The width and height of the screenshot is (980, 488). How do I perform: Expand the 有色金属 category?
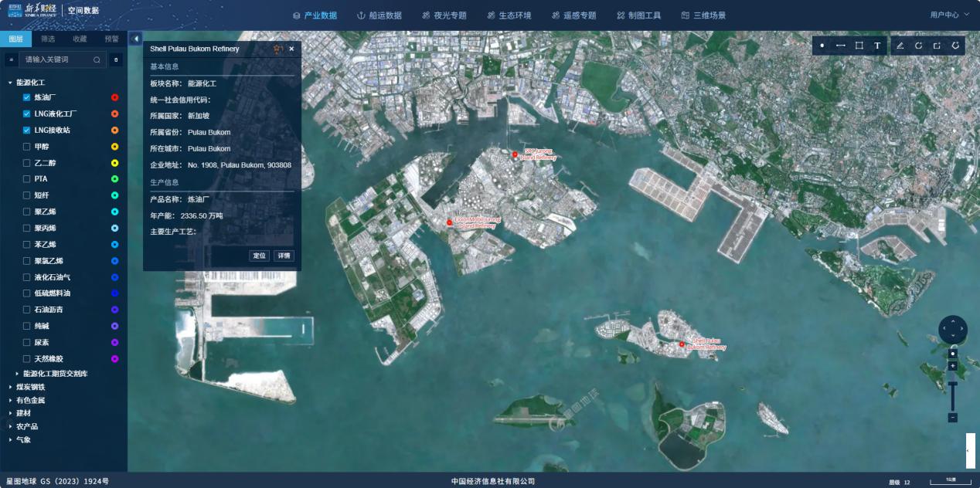click(x=11, y=400)
